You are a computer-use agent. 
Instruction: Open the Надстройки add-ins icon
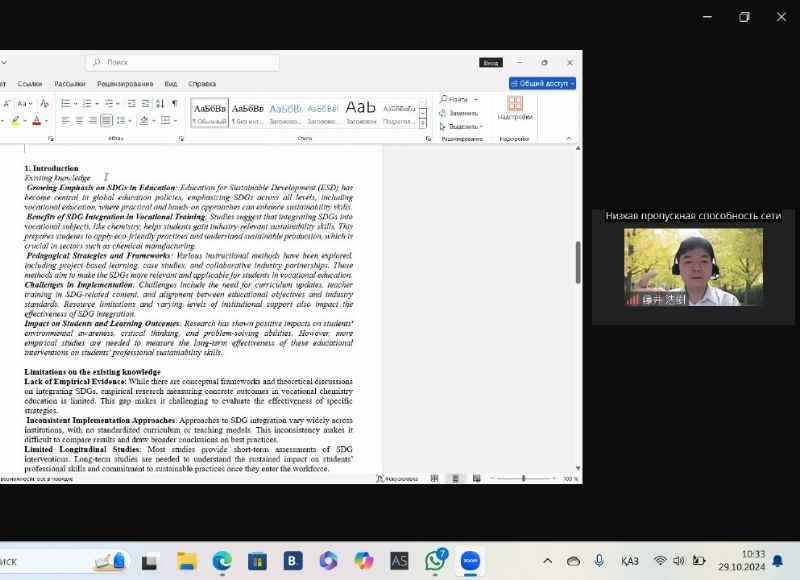515,107
